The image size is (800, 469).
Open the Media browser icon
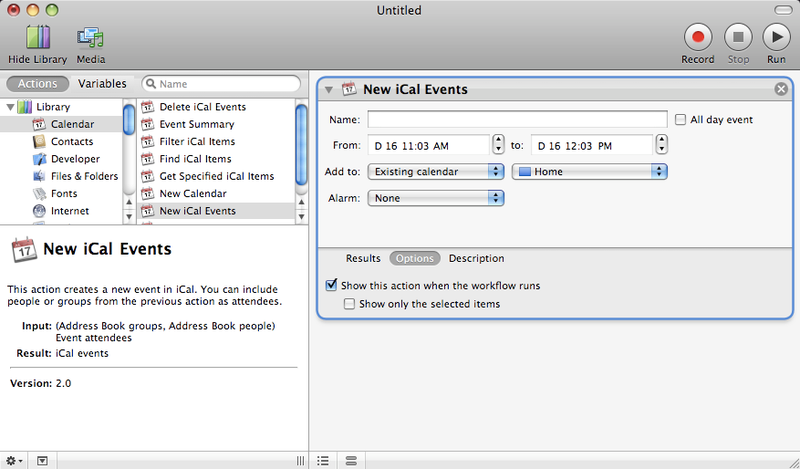(x=90, y=38)
